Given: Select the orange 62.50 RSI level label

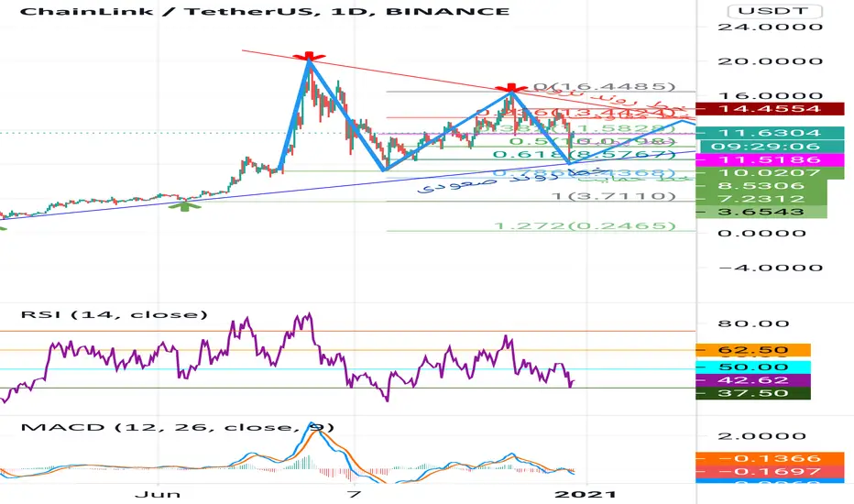Looking at the screenshot, I should click(753, 350).
